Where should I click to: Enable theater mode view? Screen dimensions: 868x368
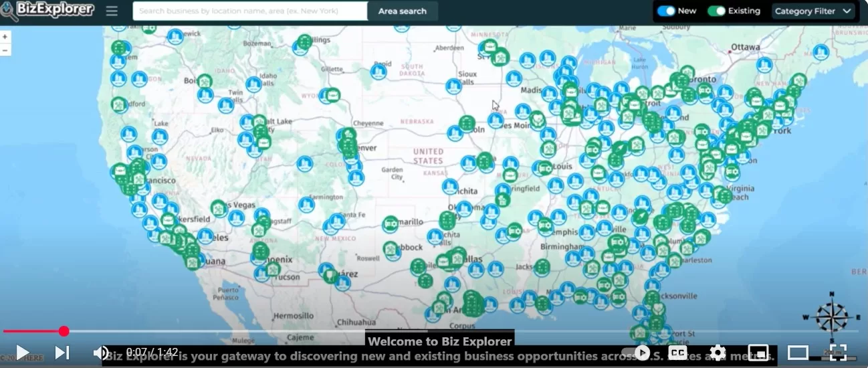point(798,353)
